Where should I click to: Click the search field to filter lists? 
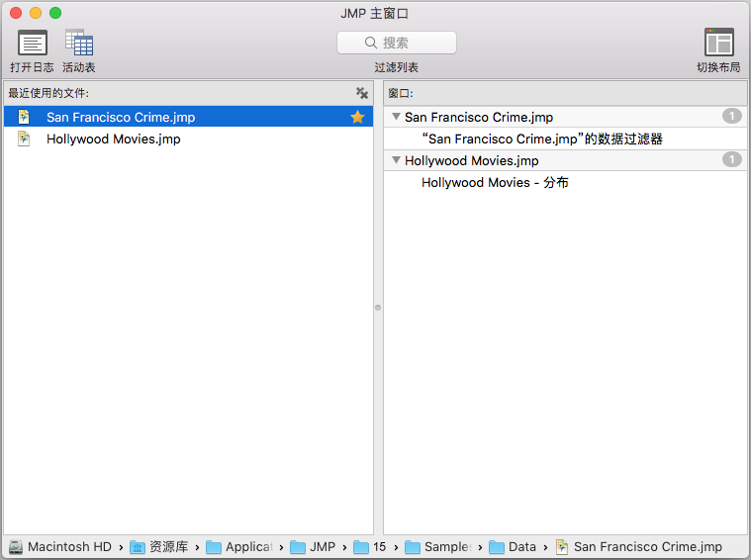click(397, 43)
